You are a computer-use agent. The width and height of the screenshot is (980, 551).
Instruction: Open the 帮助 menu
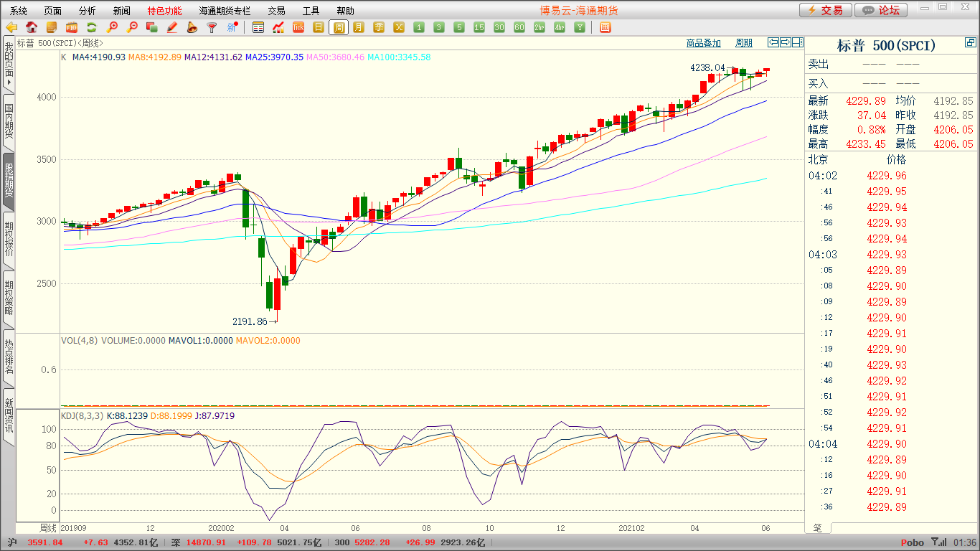(x=345, y=11)
